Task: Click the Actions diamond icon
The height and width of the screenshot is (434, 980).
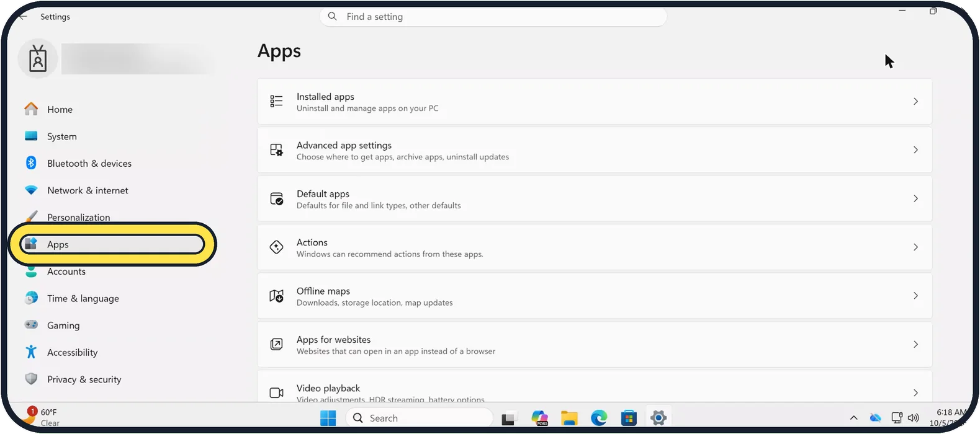Action: [276, 247]
